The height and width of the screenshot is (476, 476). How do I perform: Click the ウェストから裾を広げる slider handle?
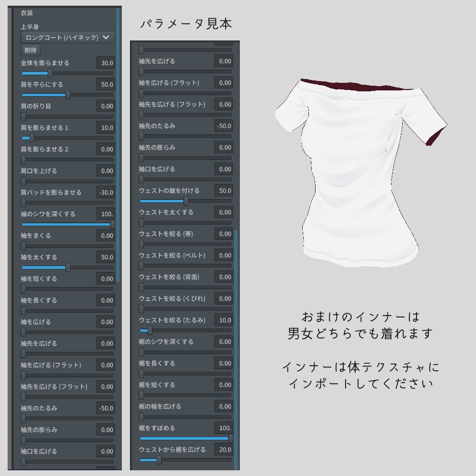pos(159,460)
